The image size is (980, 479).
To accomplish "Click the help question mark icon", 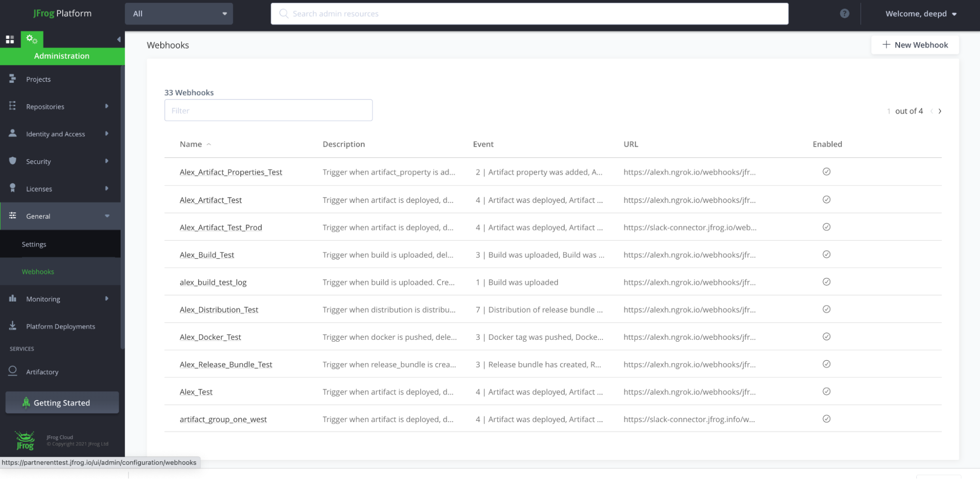I will click(844, 14).
